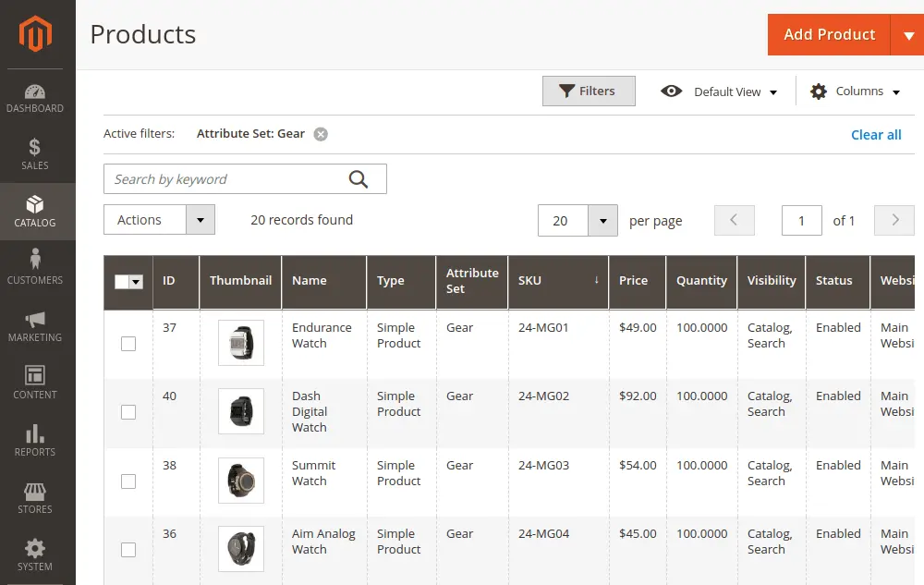Click the Summit Watch thumbnail
Screen dimensions: 924x585
coord(240,481)
